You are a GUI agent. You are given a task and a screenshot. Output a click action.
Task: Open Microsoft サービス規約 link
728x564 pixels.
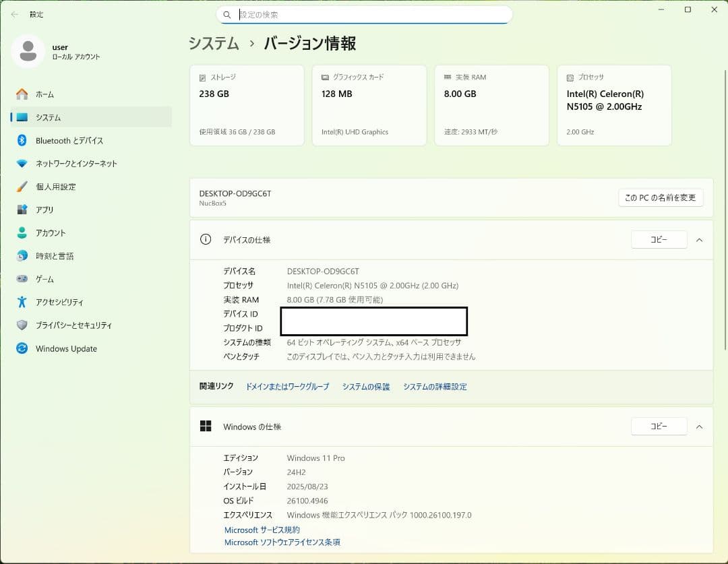[x=261, y=530]
